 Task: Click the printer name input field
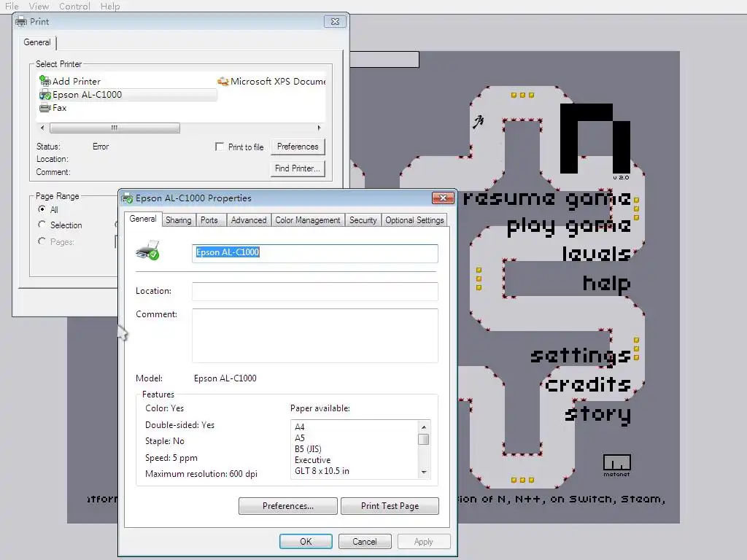pos(315,253)
